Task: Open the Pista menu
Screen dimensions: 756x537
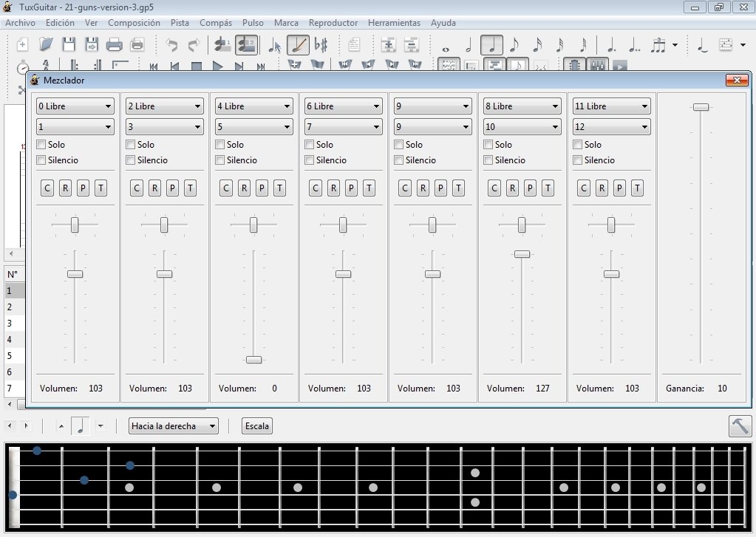Action: point(180,23)
